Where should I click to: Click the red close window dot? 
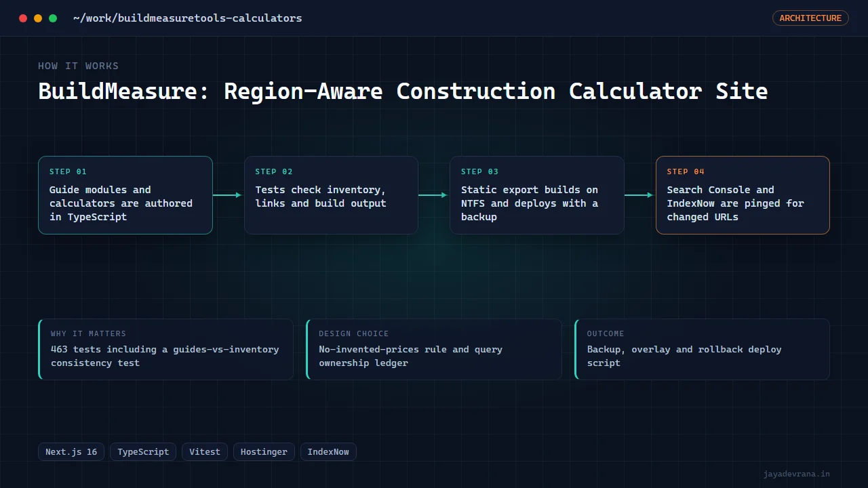(23, 18)
